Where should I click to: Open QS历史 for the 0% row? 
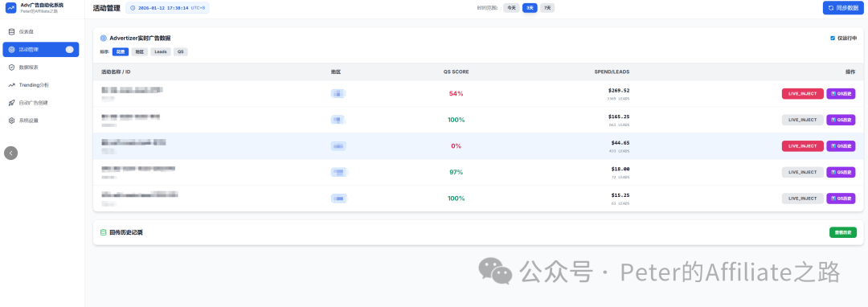click(x=841, y=146)
